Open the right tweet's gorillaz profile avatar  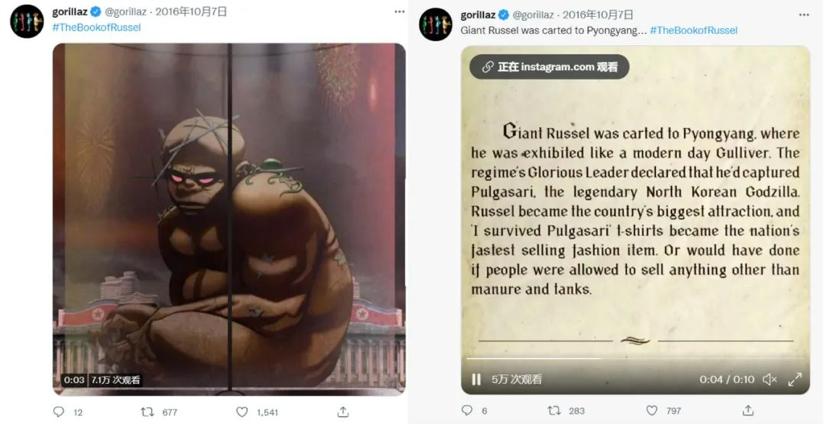tap(436, 24)
